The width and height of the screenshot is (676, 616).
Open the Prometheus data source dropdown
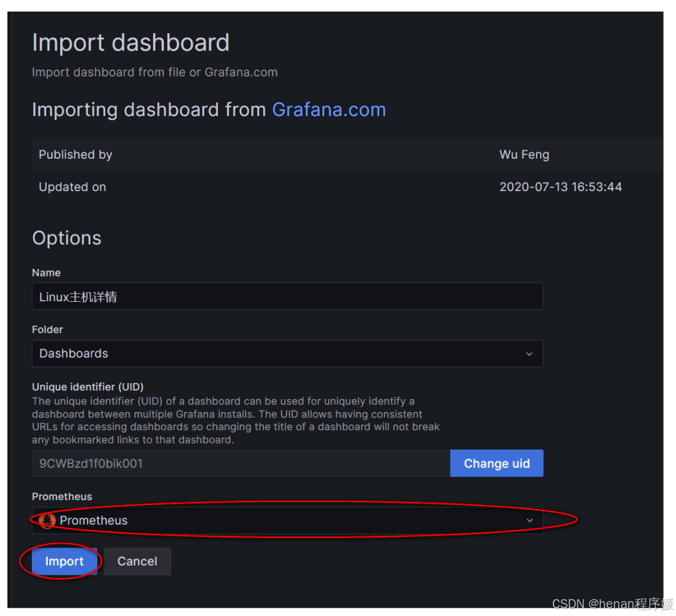pyautogui.click(x=288, y=520)
